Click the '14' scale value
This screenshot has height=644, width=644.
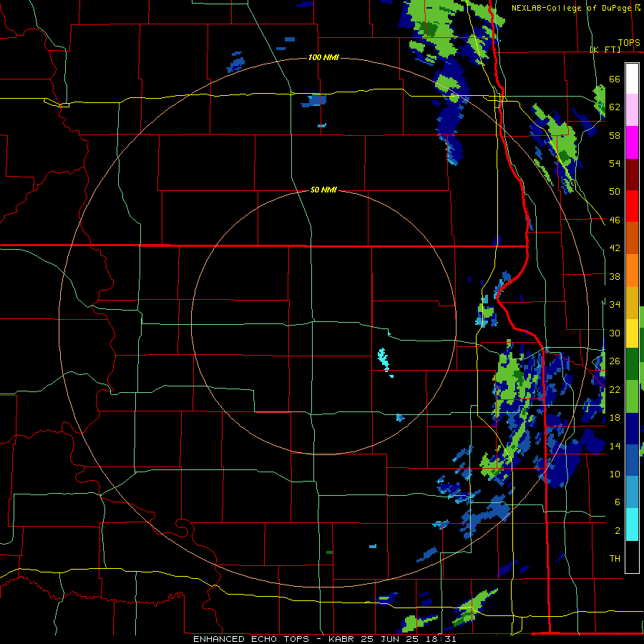(615, 446)
